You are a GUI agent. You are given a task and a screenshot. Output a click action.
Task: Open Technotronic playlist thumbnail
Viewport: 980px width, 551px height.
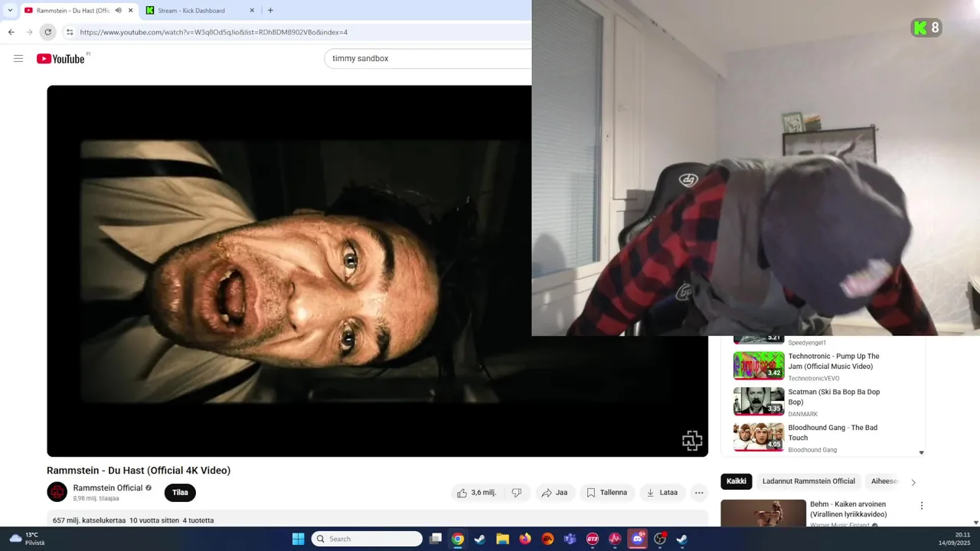click(x=759, y=366)
